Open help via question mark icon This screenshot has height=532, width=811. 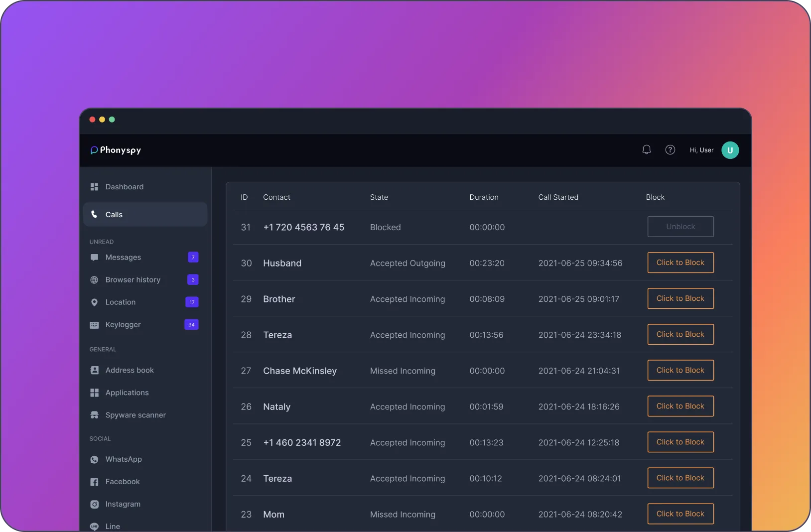[670, 150]
